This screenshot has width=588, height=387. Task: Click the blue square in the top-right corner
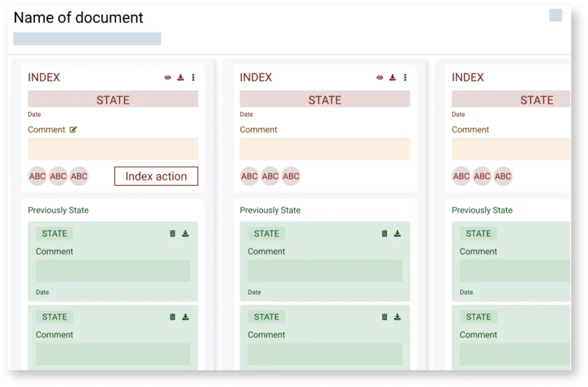tap(556, 15)
